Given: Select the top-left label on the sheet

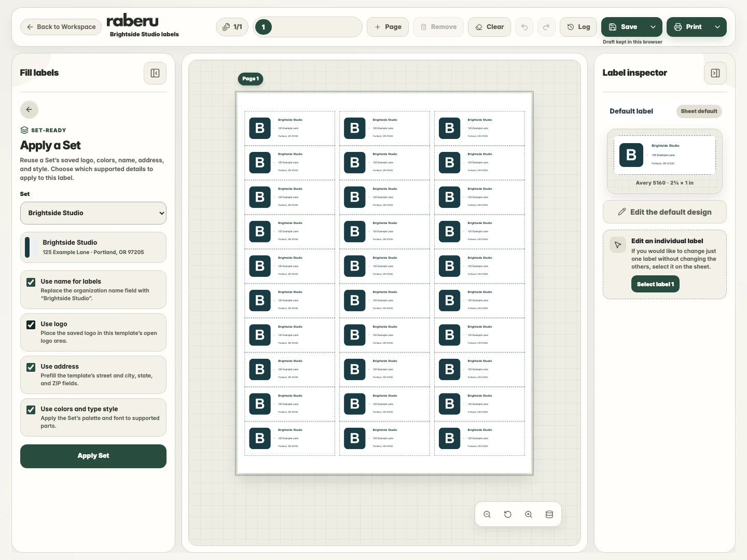Looking at the screenshot, I should click(x=290, y=128).
